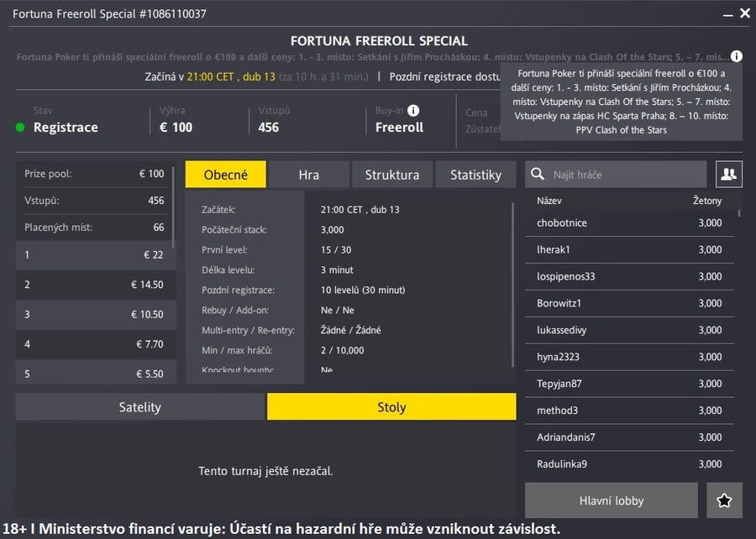Click the Výhra € 100 value in header
Image resolution: width=756 pixels, height=539 pixels.
(176, 128)
